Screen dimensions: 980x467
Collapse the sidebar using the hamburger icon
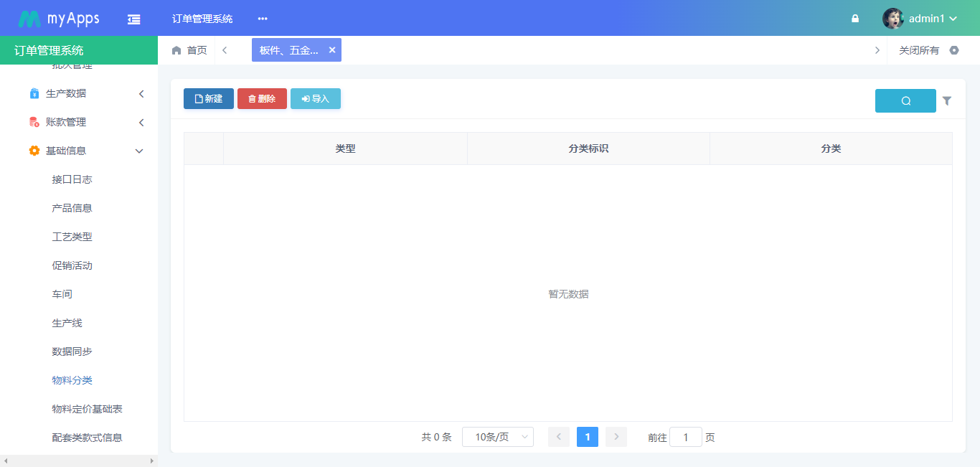click(133, 19)
